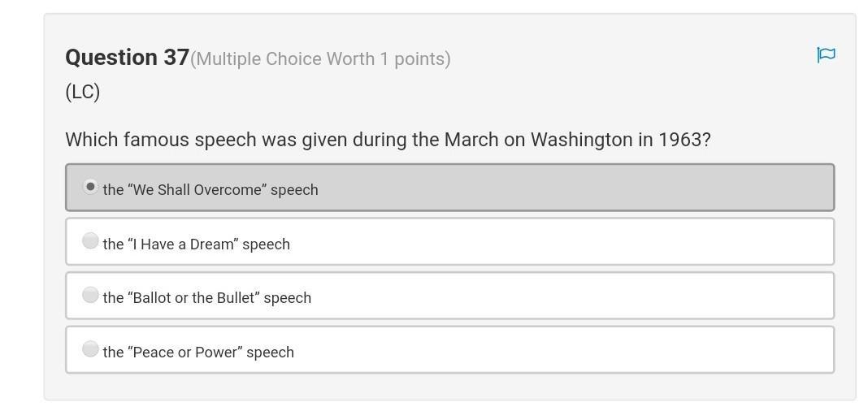Click the word "Bullet" in the third answer
Viewport: 868px width, 411px height.
233,298
